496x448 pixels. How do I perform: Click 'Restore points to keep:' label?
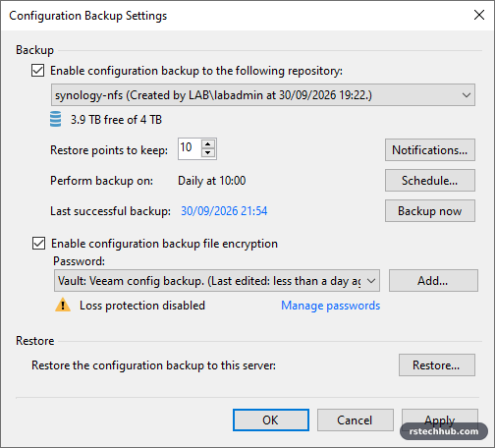(x=109, y=150)
